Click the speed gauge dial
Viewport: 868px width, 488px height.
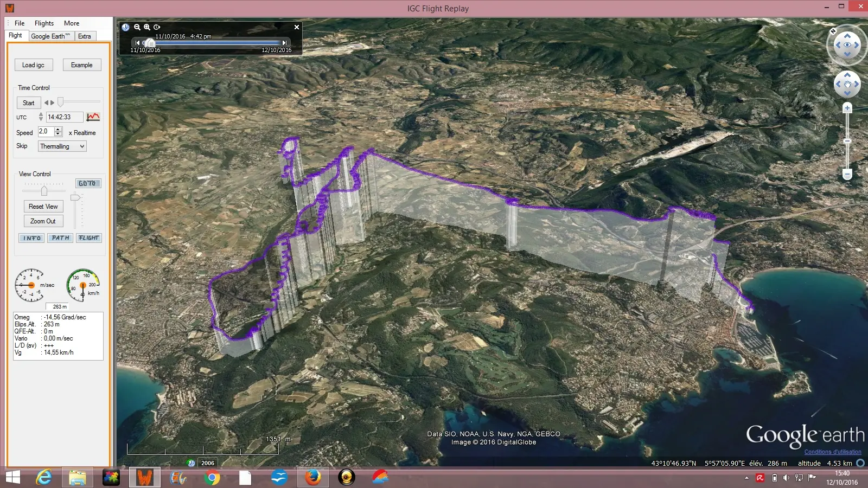(x=82, y=285)
